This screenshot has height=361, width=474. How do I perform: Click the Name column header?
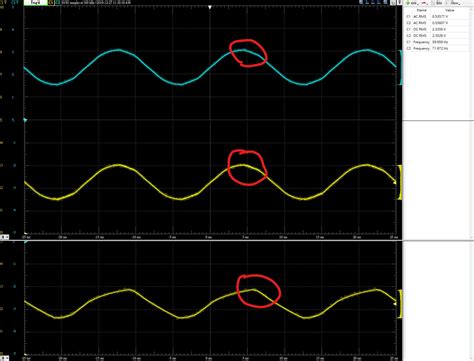click(x=421, y=10)
